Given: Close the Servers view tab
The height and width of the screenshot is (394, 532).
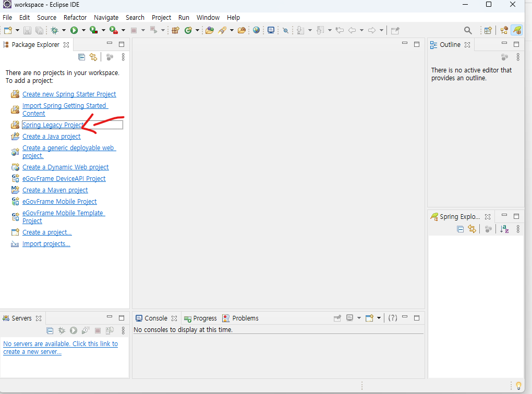Looking at the screenshot, I should 39,318.
